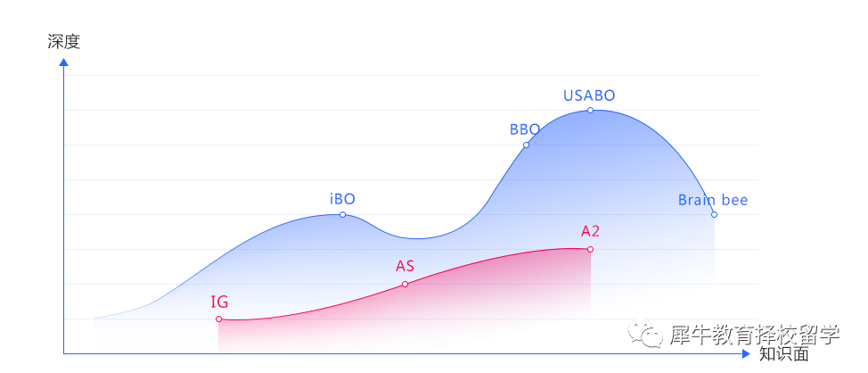This screenshot has height=373, width=868.
Task: Click the BBO label text
Action: tap(525, 129)
